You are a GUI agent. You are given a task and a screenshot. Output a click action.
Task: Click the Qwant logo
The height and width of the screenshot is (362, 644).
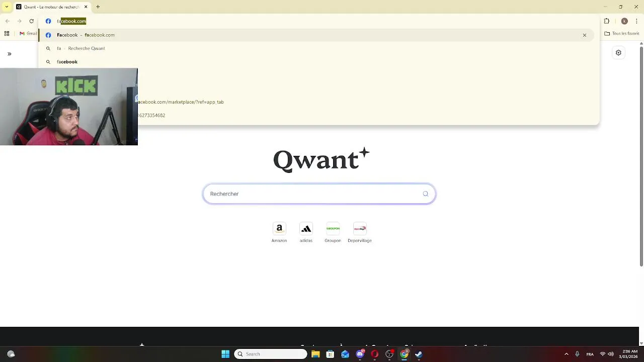click(321, 159)
